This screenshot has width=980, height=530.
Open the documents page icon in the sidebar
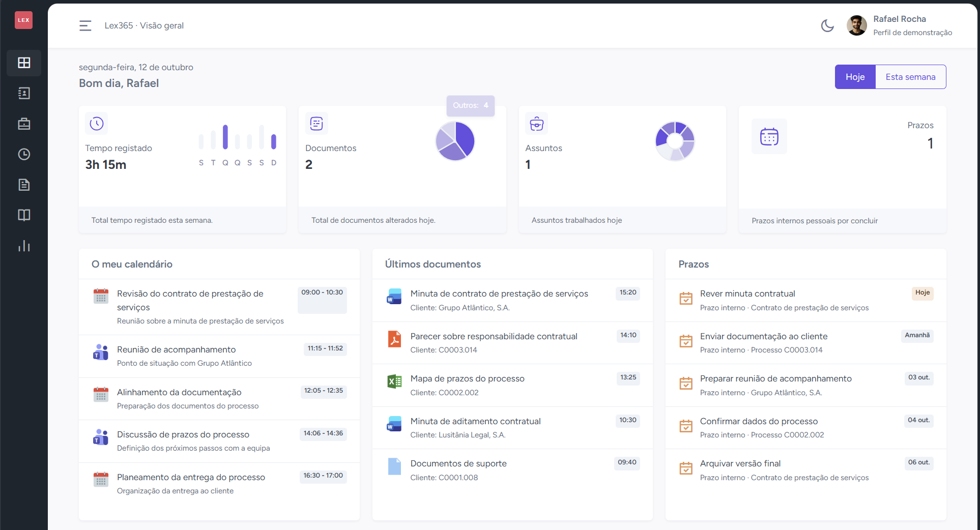pyautogui.click(x=24, y=185)
